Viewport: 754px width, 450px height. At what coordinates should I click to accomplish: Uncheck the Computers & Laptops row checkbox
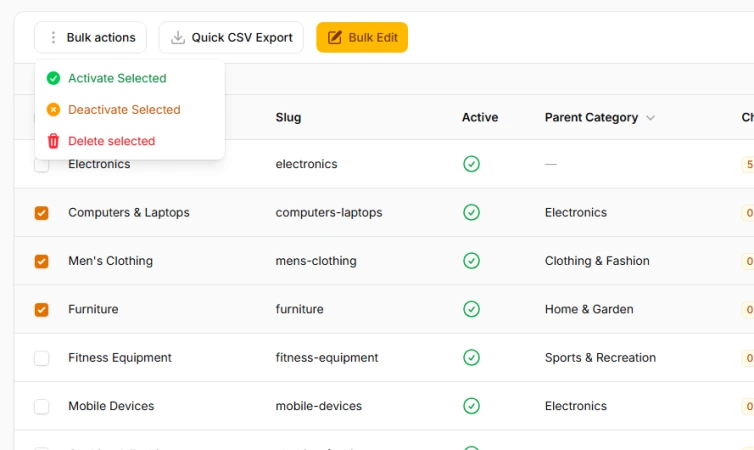[x=41, y=213]
